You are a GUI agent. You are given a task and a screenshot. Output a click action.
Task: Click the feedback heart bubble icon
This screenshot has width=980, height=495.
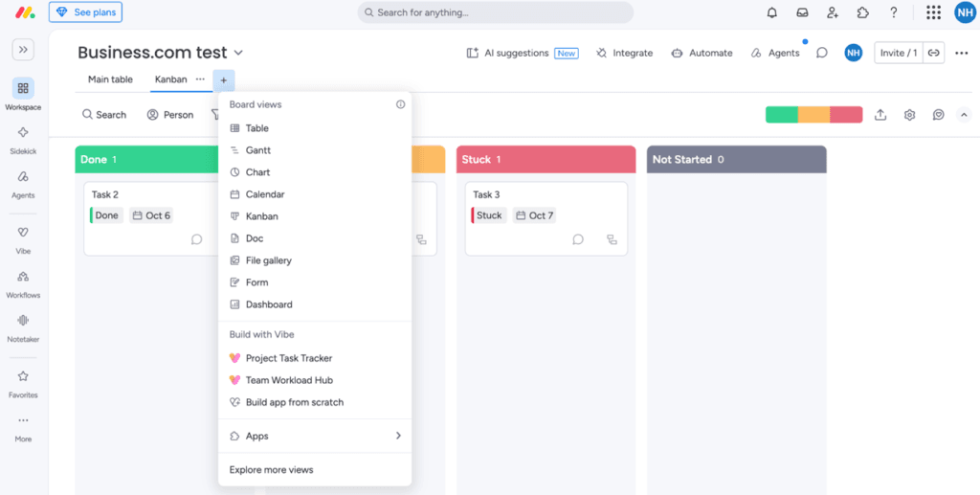(x=938, y=115)
